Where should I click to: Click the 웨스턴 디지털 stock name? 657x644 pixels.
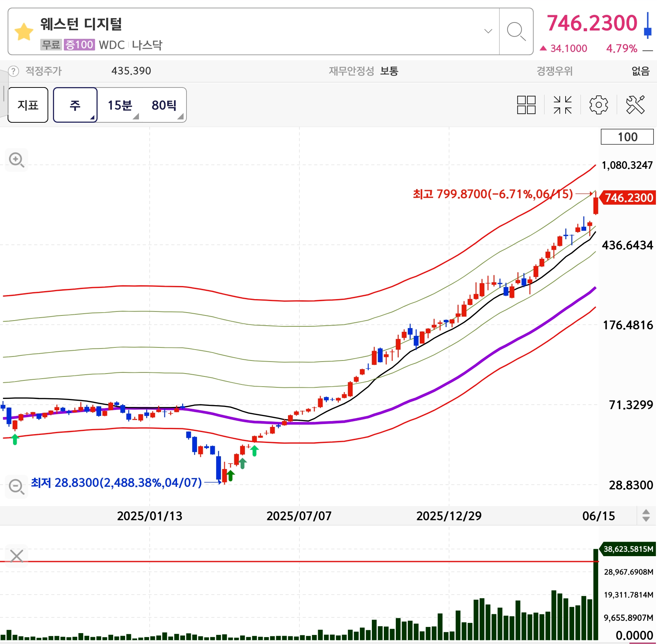click(x=81, y=24)
